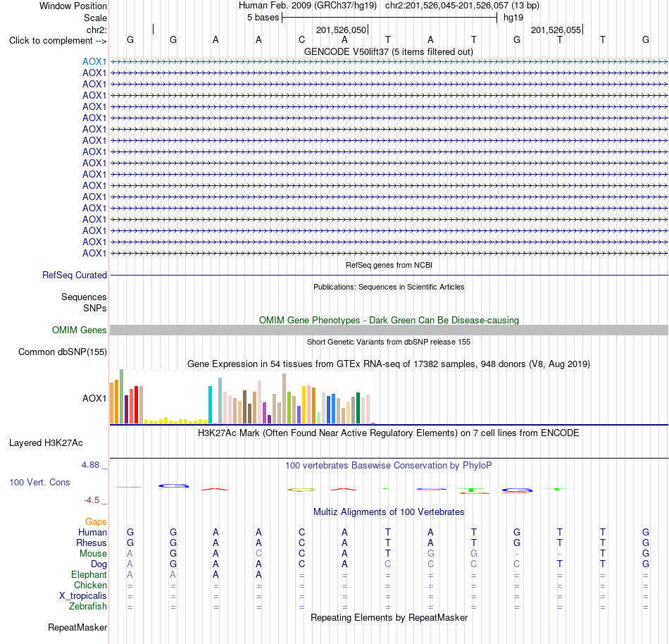The height and width of the screenshot is (644, 669).
Task: Click the 100 Vert. Cons label
Action: (x=39, y=482)
